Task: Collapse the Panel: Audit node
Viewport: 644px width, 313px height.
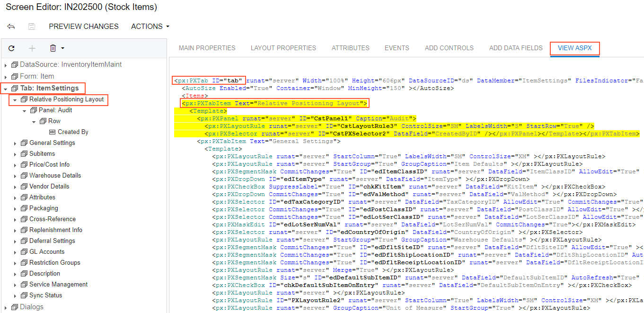Action: [25, 110]
